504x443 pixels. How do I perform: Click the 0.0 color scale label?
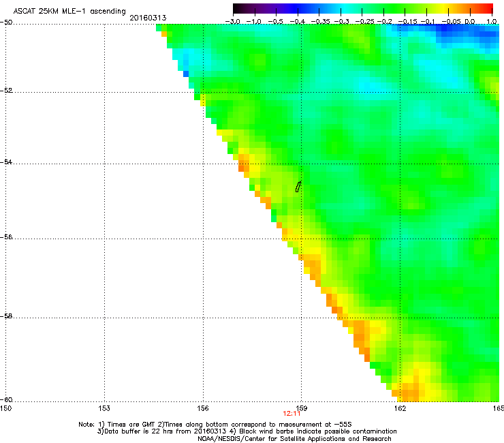(x=470, y=22)
